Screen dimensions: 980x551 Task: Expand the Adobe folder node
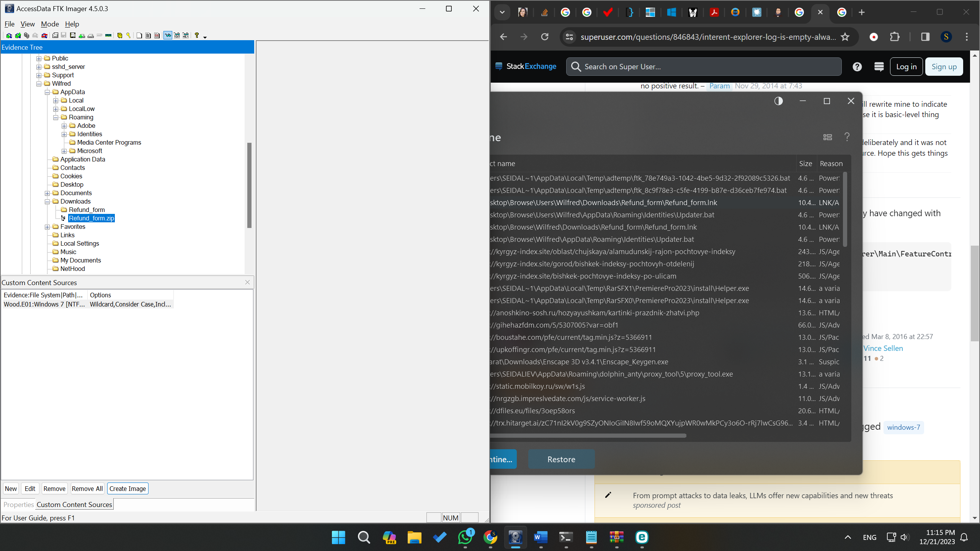coord(64,126)
